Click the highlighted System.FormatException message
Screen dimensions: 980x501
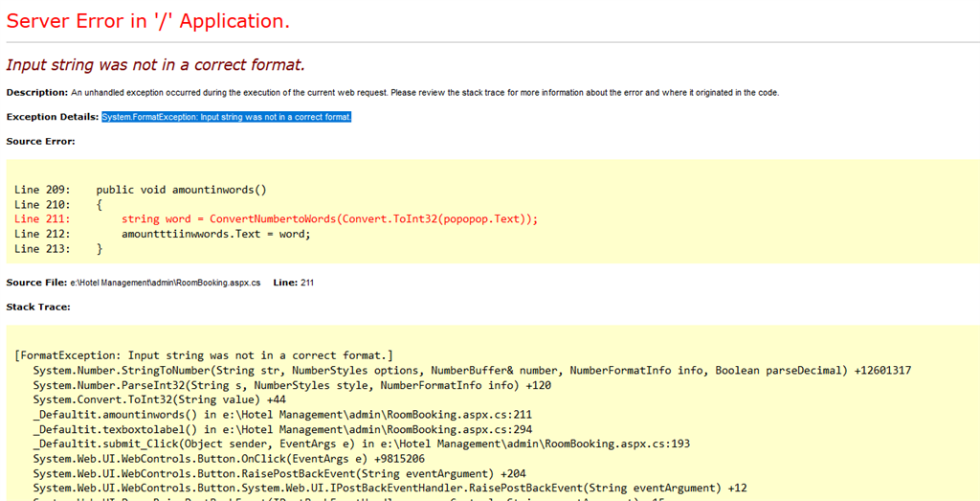pyautogui.click(x=227, y=117)
